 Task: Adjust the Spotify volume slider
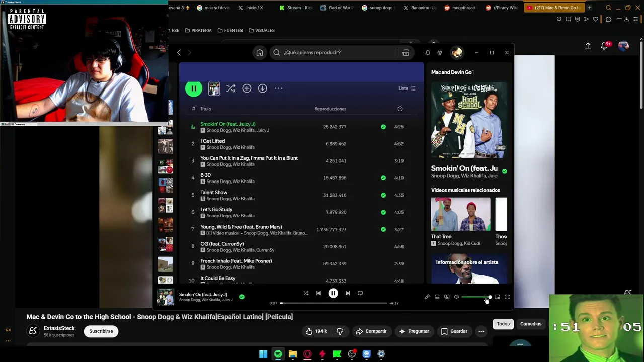click(476, 297)
